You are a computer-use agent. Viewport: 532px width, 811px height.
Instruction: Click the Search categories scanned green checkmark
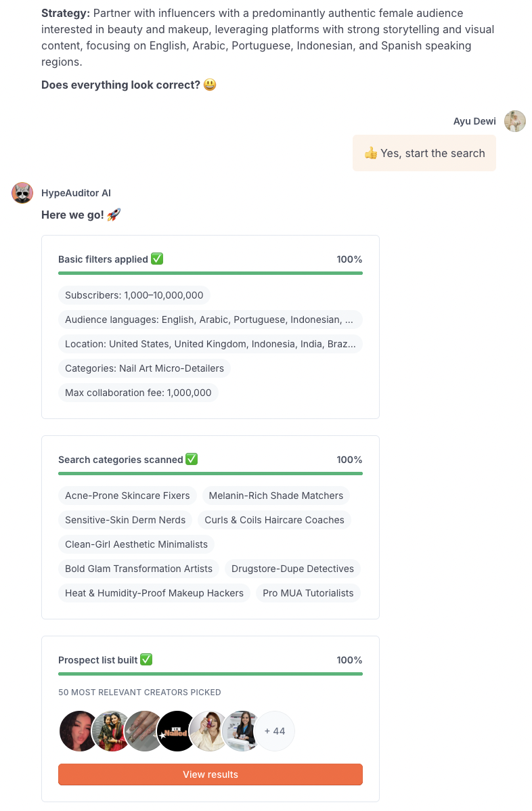point(192,459)
